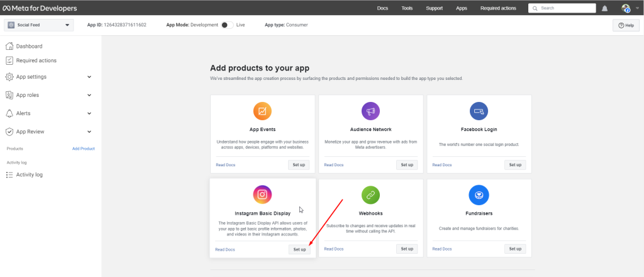Image resolution: width=644 pixels, height=277 pixels.
Task: Open the Tools menu
Action: coord(407,8)
